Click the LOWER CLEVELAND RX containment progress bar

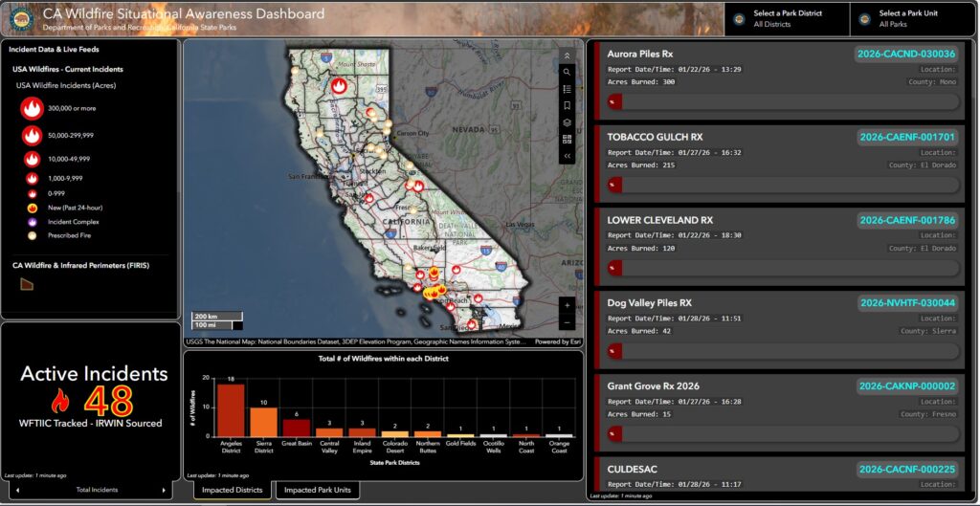point(783,268)
